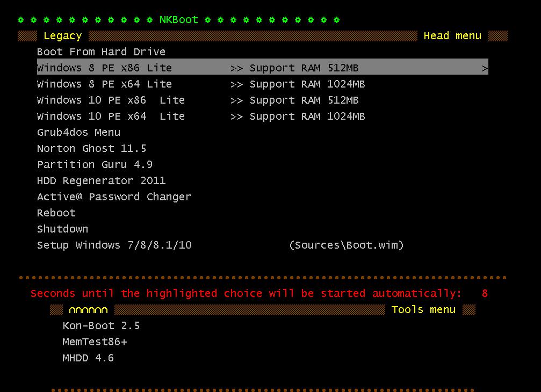The height and width of the screenshot is (392, 541).
Task: Open MHDD 4.6 diagnostic tool
Action: pos(88,358)
